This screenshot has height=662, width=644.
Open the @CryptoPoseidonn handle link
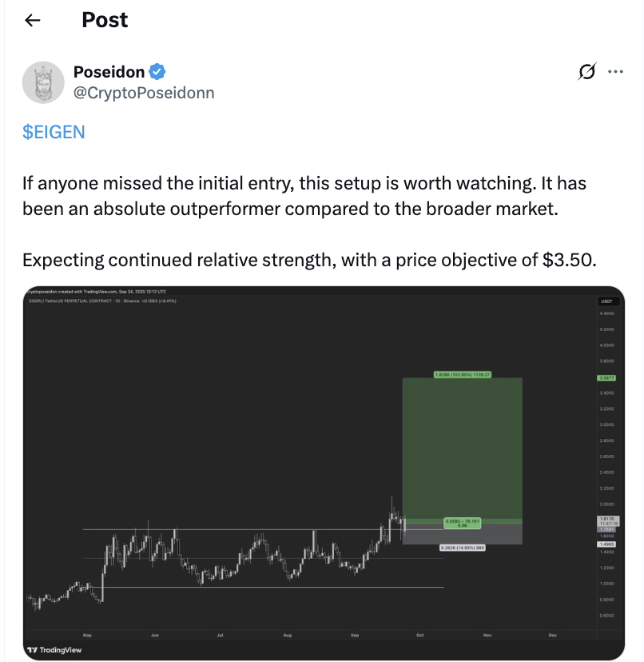coord(144,93)
